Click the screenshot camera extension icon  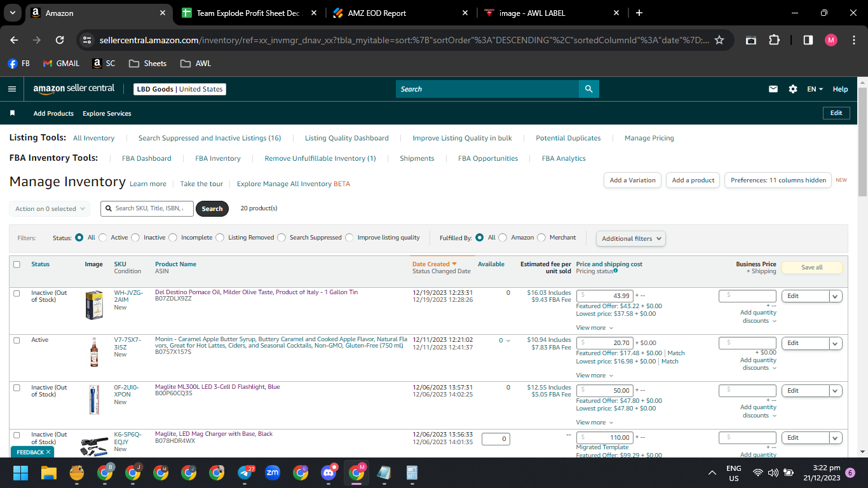751,39
